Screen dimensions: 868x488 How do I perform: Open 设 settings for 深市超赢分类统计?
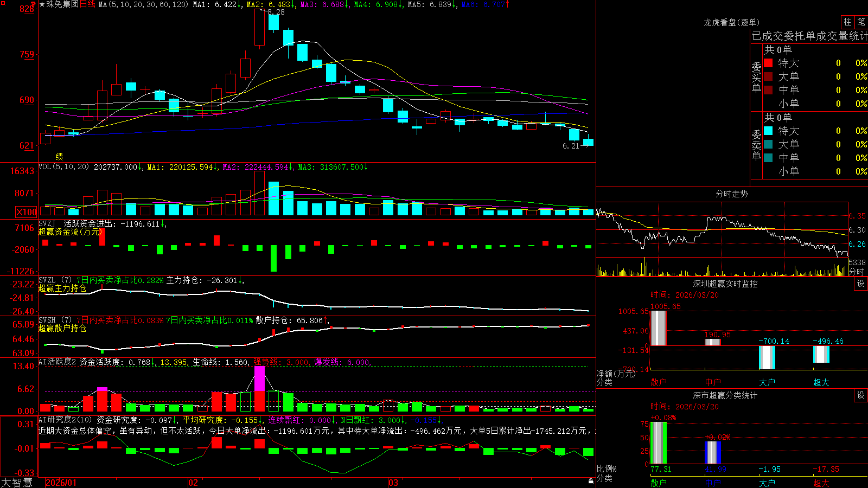click(861, 395)
